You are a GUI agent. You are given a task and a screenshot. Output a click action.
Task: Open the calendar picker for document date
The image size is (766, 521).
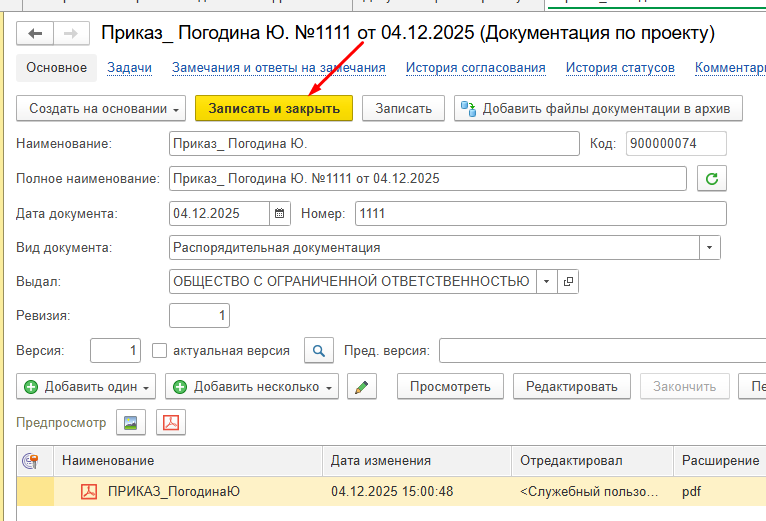(x=280, y=213)
